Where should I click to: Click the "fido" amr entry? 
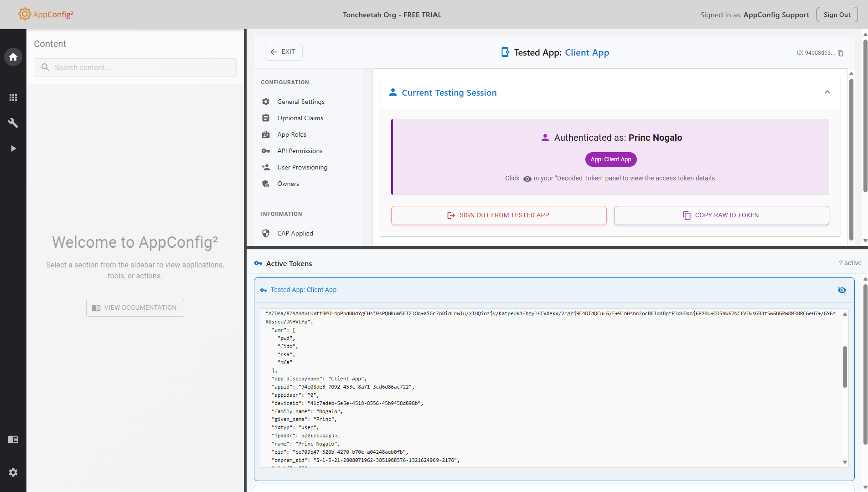288,347
